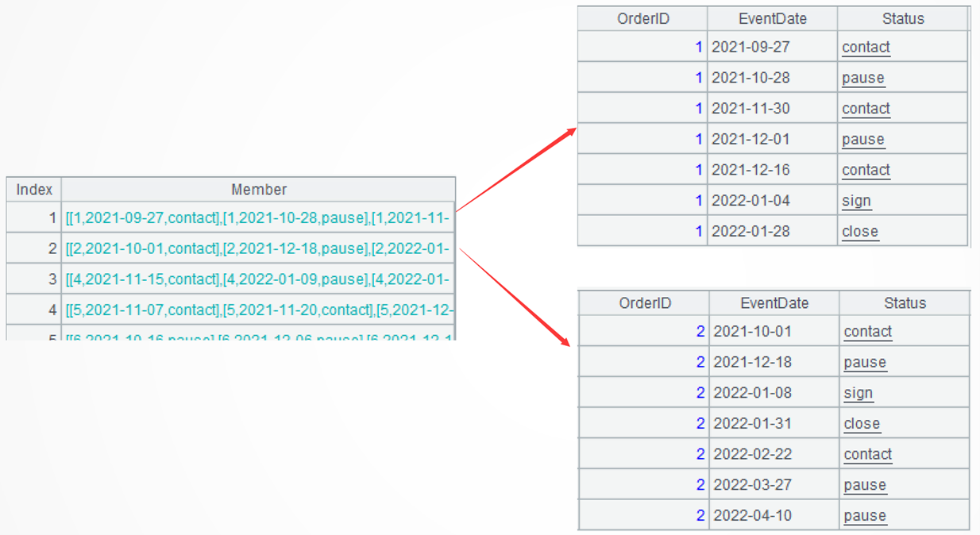Click close status for 2022-01-31
Image resolution: width=980 pixels, height=535 pixels.
point(862,424)
